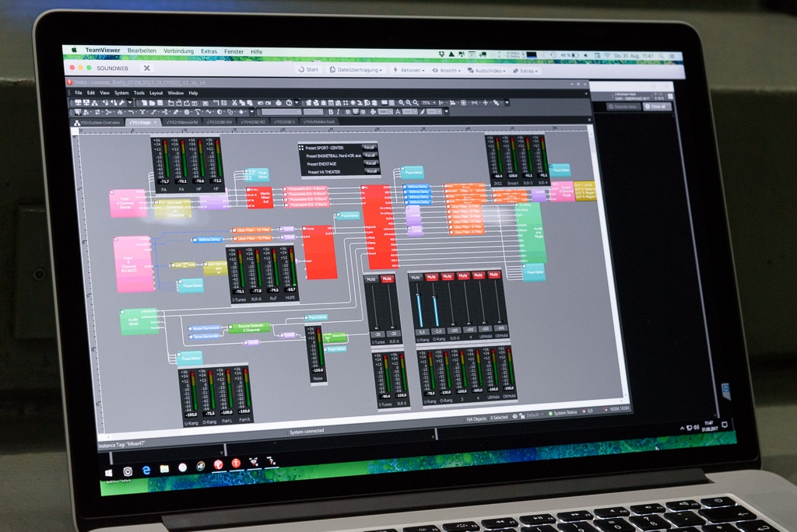Open Microsoft Edge from the Windows taskbar
The height and width of the screenshot is (532, 797).
pos(146,469)
